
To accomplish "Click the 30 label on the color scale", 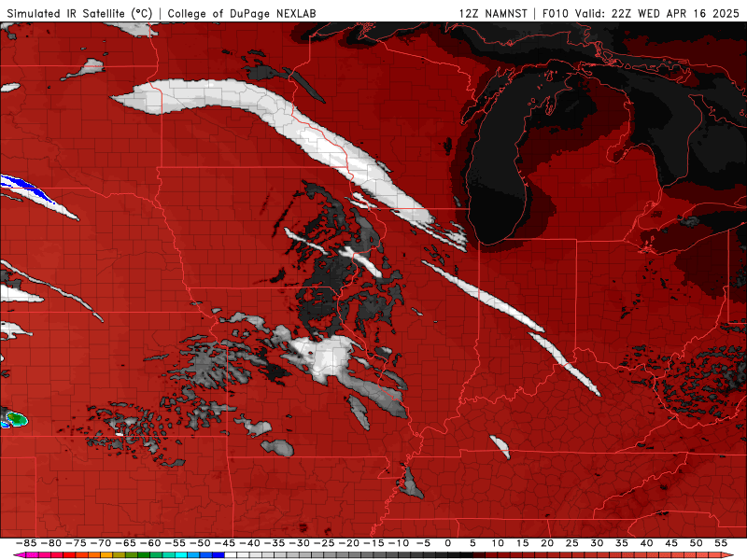I will (x=597, y=543).
